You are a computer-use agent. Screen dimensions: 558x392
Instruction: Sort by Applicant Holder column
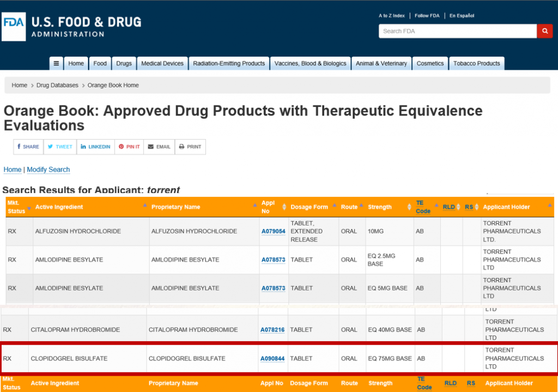517,207
